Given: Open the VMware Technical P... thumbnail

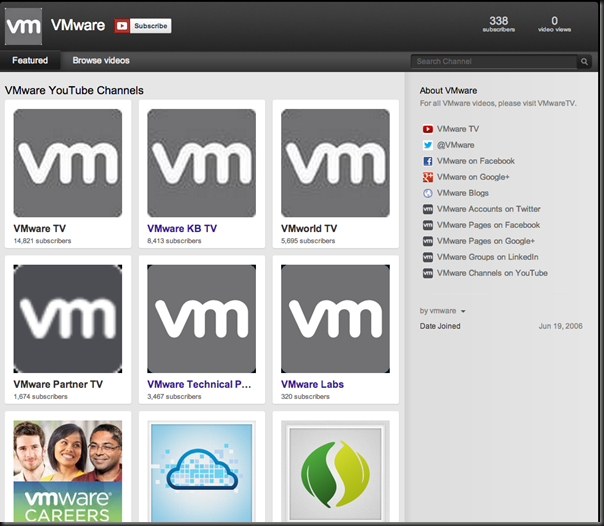Looking at the screenshot, I should coord(201,319).
